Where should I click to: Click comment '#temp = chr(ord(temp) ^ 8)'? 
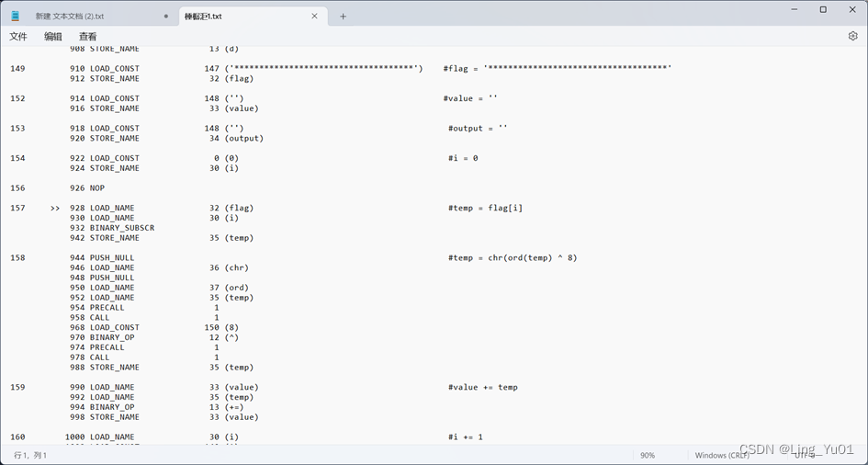513,258
